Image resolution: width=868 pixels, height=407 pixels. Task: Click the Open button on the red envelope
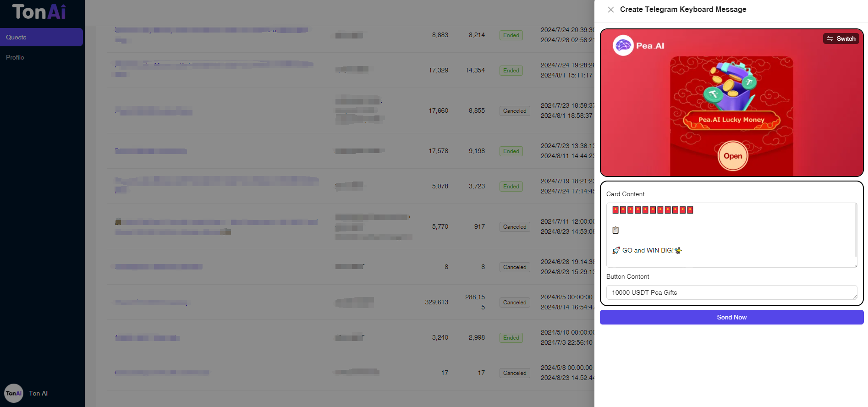coord(733,156)
